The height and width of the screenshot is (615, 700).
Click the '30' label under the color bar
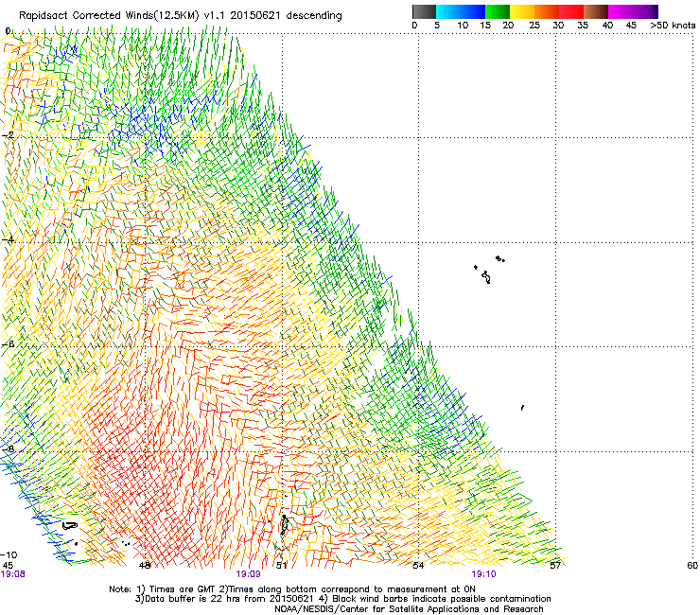pyautogui.click(x=558, y=26)
